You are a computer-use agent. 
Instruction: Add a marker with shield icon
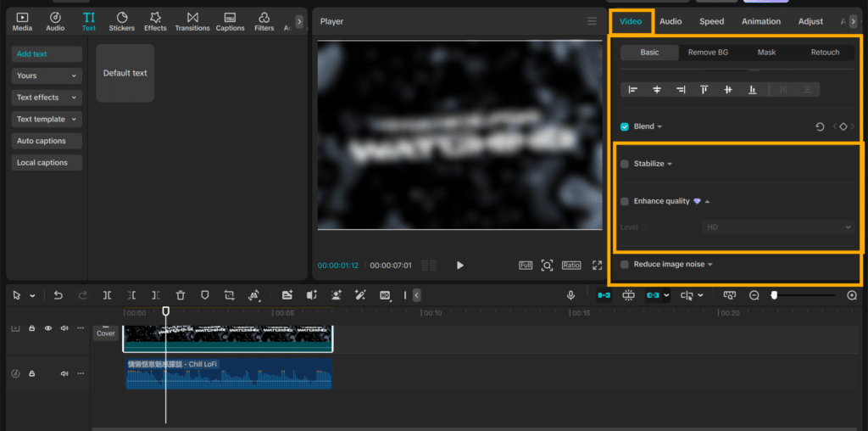(205, 296)
